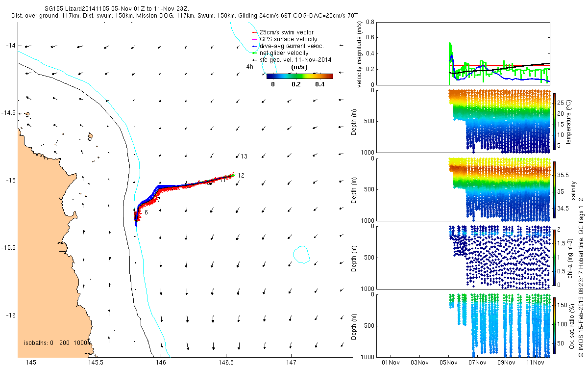Click the '(m/s)' label above the map colorbar
The image size is (588, 368).
pos(299,67)
